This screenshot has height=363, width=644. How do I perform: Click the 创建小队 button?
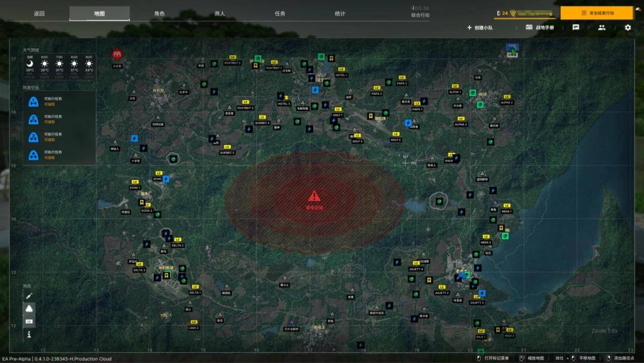(480, 27)
